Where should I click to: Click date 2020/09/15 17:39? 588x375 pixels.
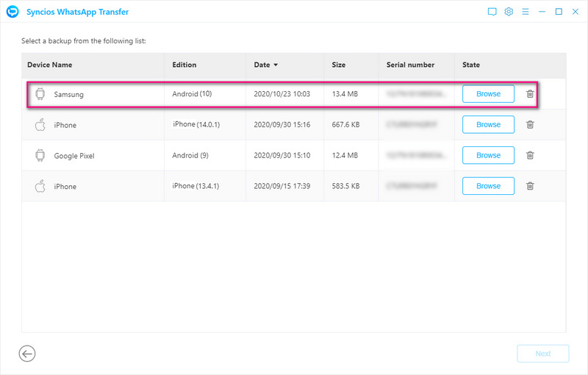pos(282,186)
